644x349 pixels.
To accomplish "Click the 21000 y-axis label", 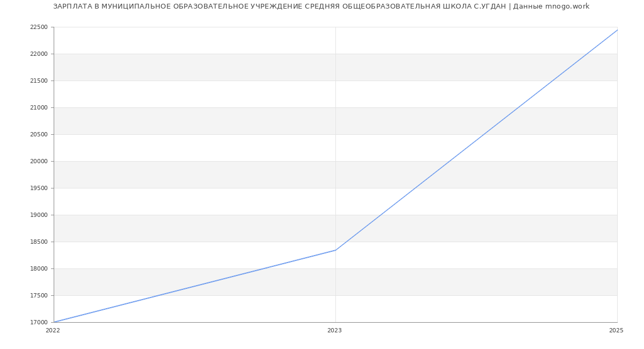I will [x=39, y=107].
